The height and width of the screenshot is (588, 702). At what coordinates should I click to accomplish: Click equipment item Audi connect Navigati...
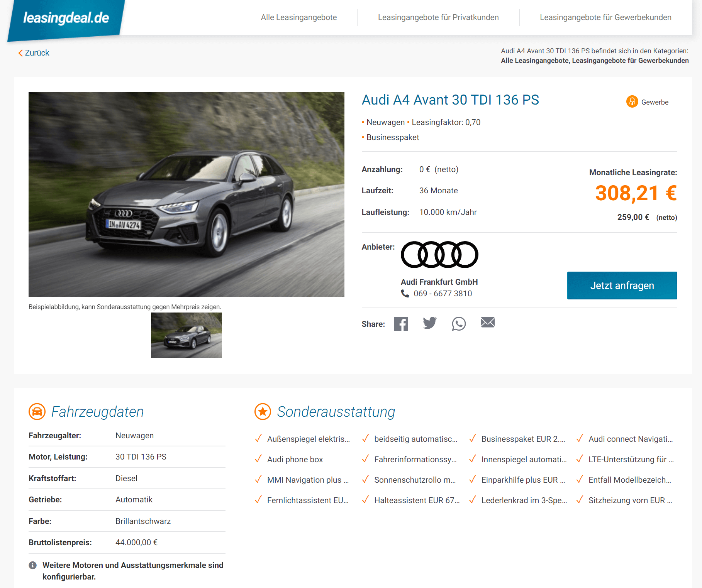click(631, 439)
